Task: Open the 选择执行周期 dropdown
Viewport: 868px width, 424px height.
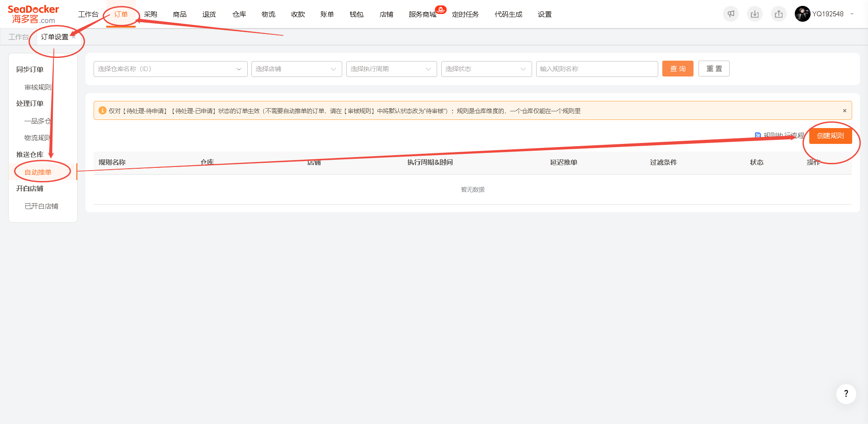Action: pos(392,69)
